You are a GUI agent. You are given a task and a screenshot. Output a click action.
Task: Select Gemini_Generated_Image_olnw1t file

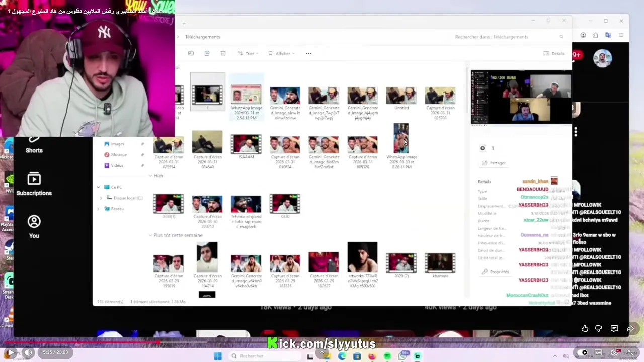coord(285,103)
